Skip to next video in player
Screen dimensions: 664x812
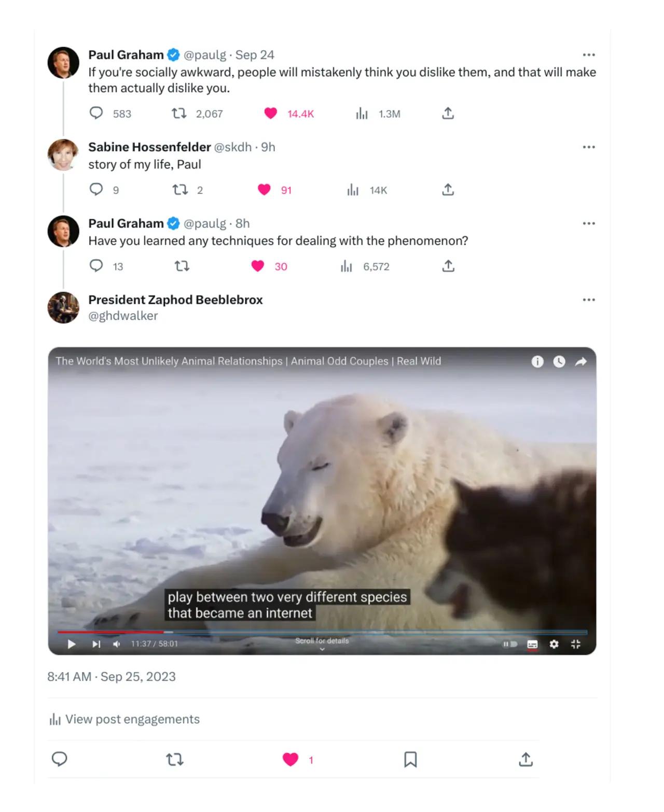[96, 644]
